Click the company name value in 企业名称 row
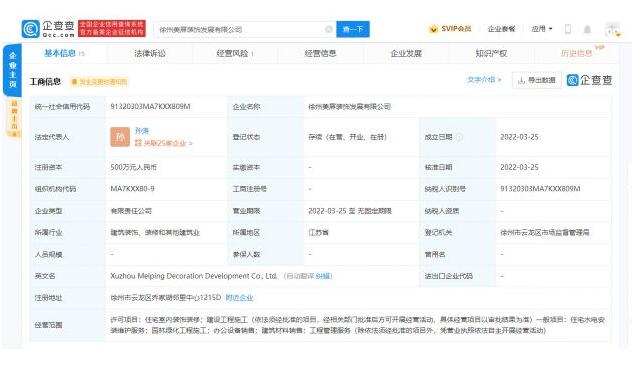 349,107
